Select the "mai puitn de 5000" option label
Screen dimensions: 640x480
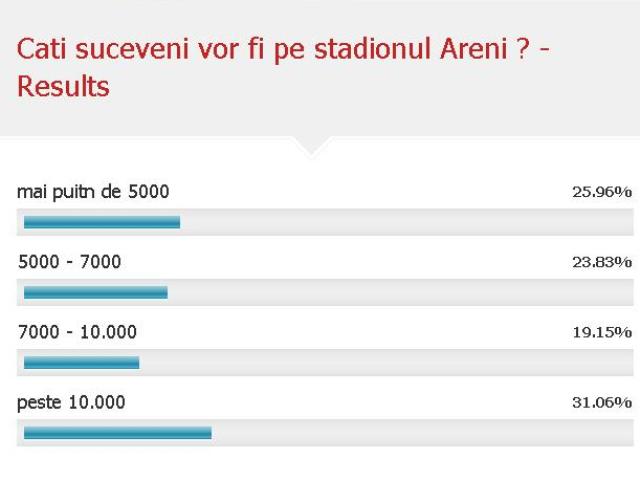(94, 191)
